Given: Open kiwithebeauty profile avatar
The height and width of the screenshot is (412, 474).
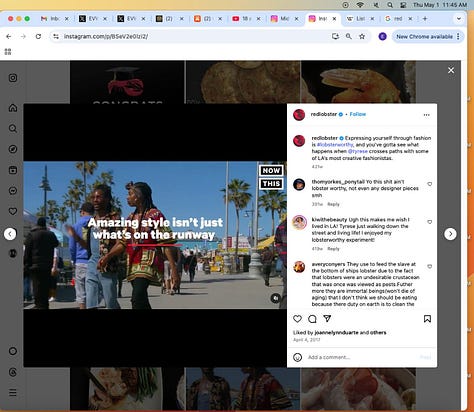Looking at the screenshot, I should pyautogui.click(x=299, y=222).
